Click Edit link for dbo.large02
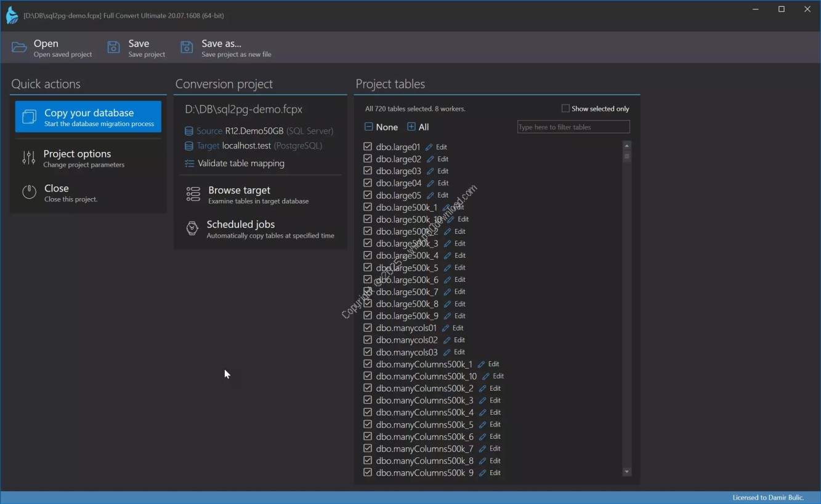 click(443, 159)
